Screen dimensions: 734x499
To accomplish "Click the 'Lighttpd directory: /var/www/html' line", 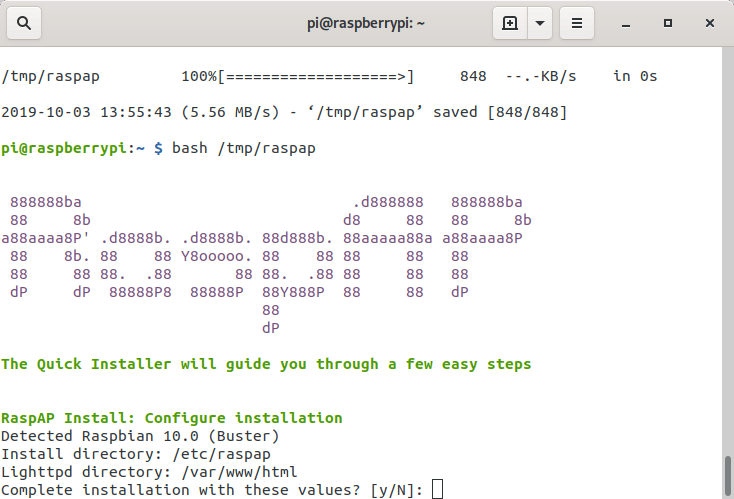I will point(149,472).
